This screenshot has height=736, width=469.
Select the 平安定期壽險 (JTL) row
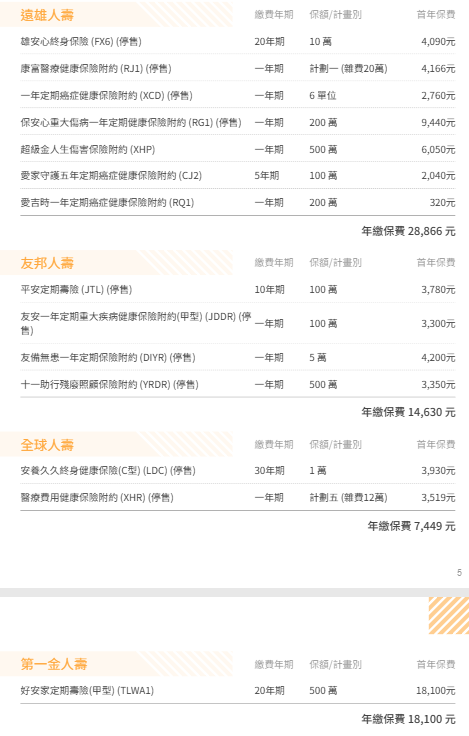[238, 290]
